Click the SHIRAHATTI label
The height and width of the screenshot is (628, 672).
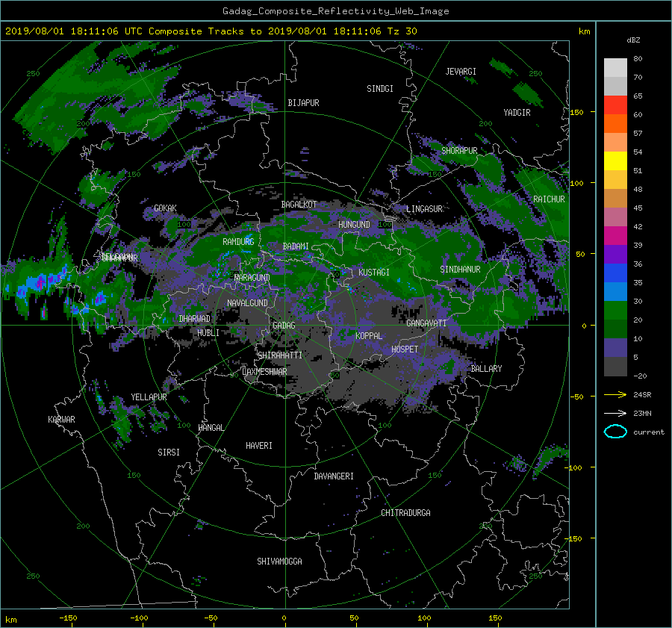click(x=280, y=355)
